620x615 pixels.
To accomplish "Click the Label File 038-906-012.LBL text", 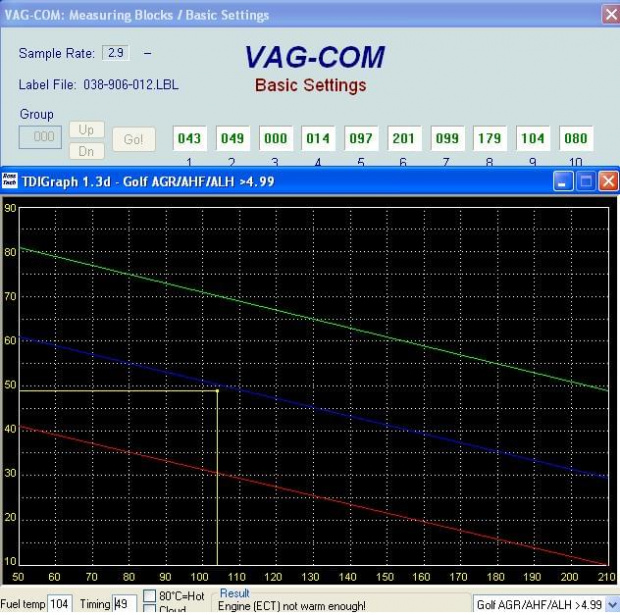I will 98,85.
